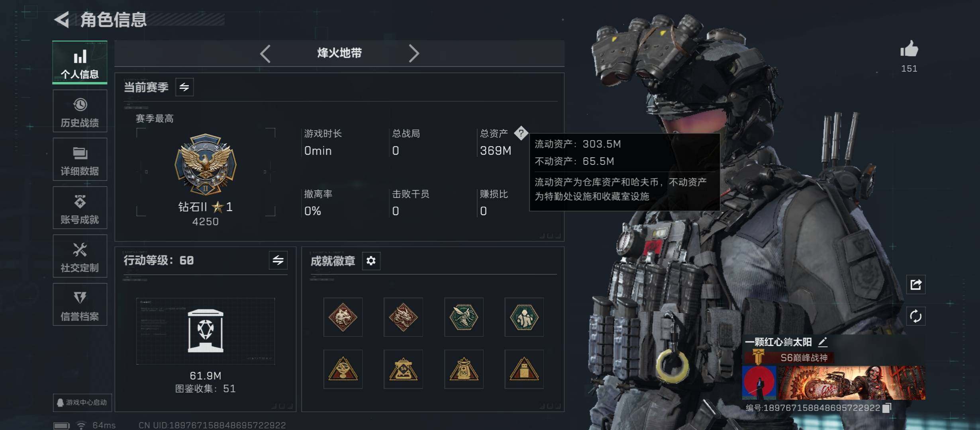980x430 pixels.
Task: Switch to next mode with right chevron
Action: tap(414, 53)
